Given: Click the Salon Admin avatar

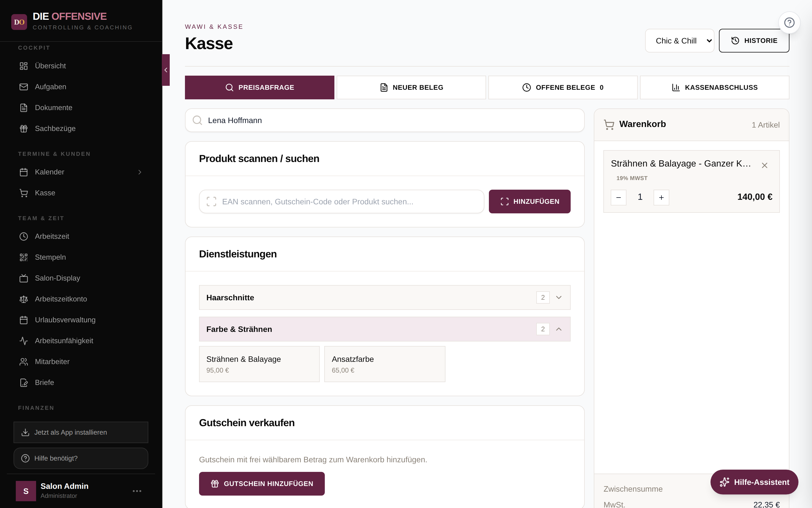Looking at the screenshot, I should click(x=26, y=491).
